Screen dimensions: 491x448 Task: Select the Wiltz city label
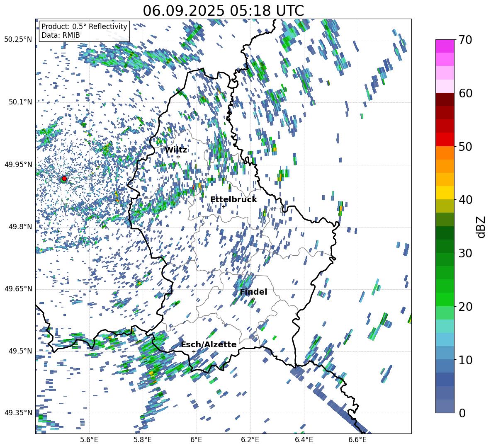point(176,150)
